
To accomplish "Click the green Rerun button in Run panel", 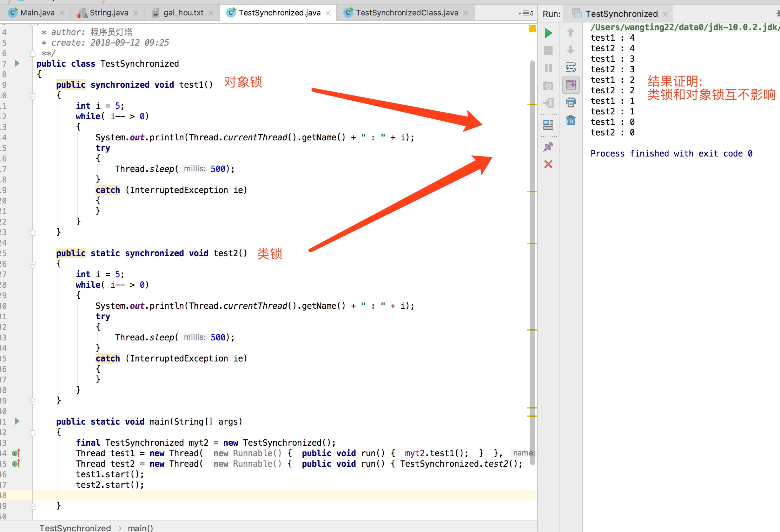I will [548, 33].
